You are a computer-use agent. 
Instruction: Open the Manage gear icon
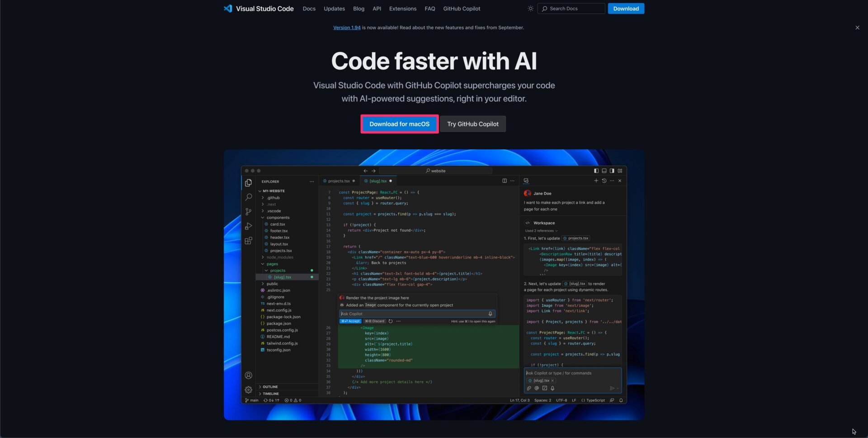click(248, 390)
